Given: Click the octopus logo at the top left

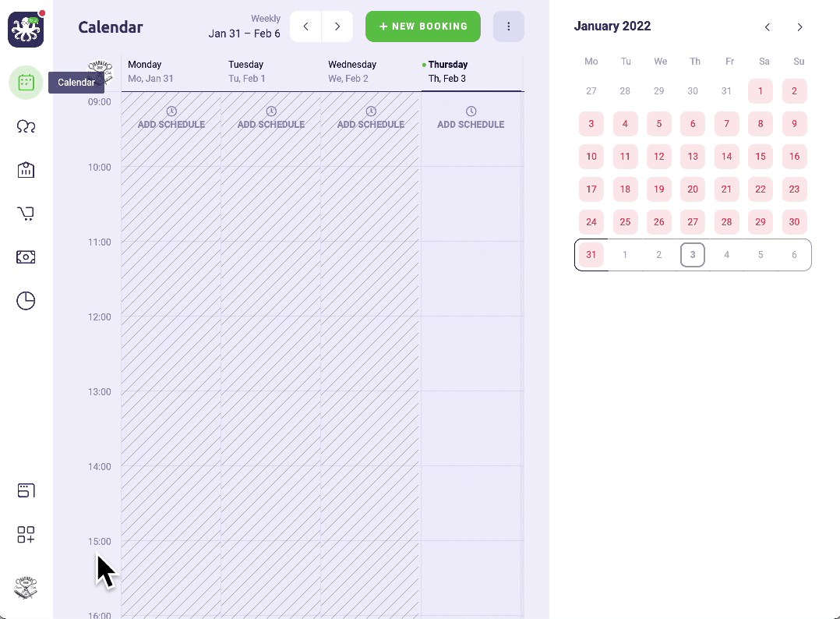Looking at the screenshot, I should (26, 30).
